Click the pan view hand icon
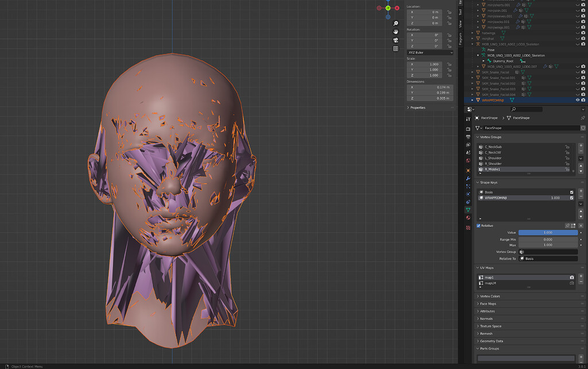Viewport: 588px width, 369px height. (395, 32)
